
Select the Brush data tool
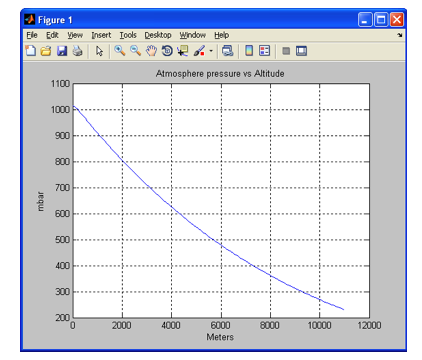point(199,51)
